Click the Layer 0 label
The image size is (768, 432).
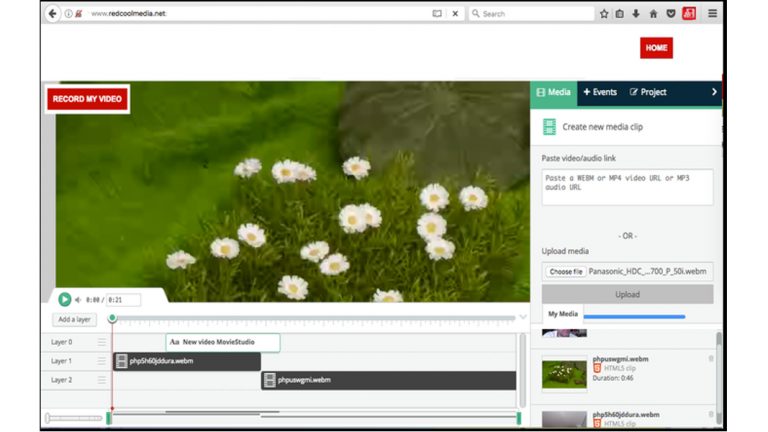pyautogui.click(x=62, y=342)
